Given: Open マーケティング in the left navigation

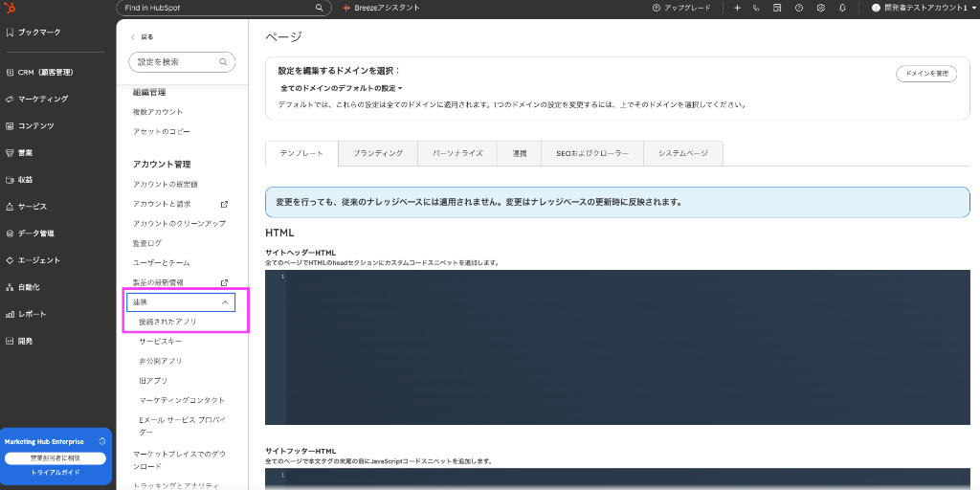Looking at the screenshot, I should coord(37,99).
